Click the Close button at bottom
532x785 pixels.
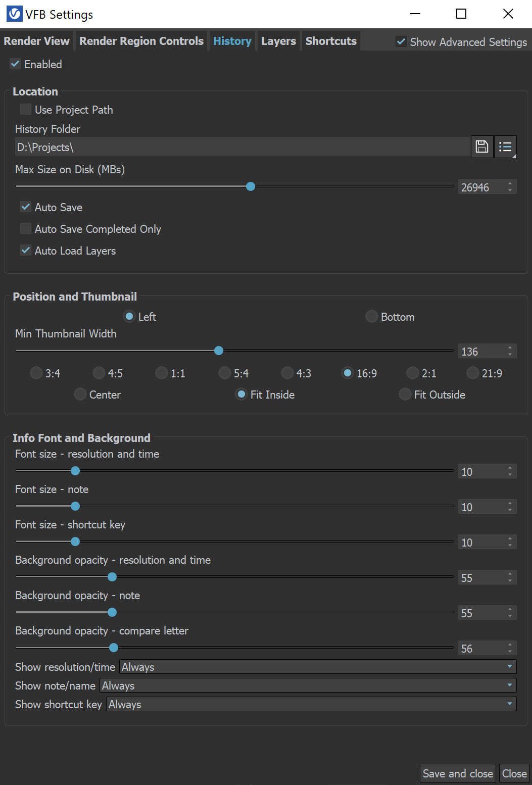(514, 773)
